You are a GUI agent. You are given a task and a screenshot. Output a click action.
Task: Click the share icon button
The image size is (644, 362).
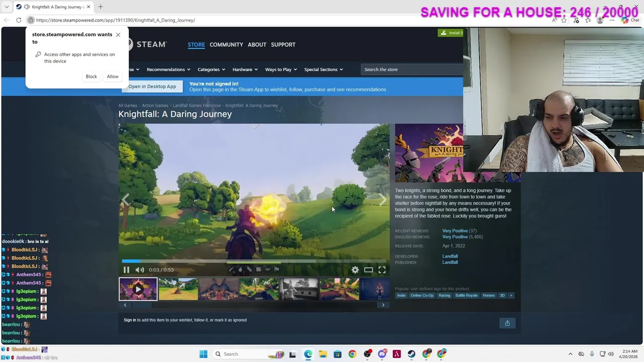[x=507, y=323]
